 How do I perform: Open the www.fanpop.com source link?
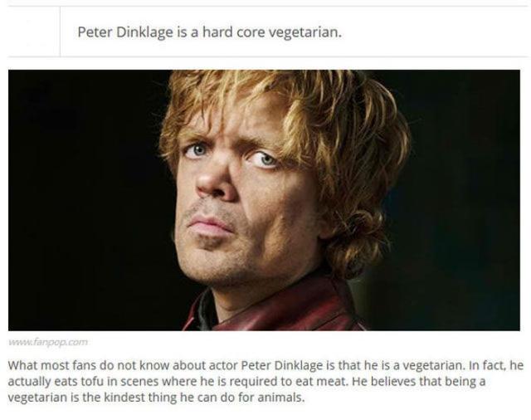(x=48, y=342)
